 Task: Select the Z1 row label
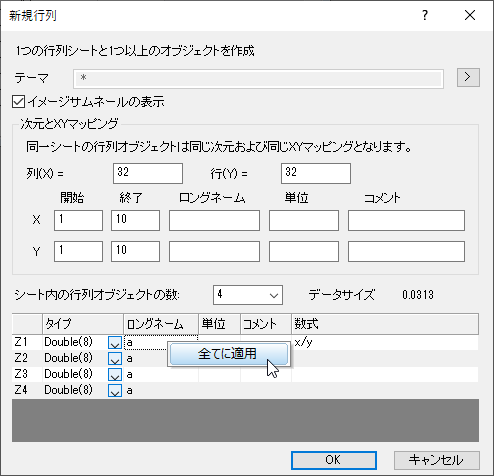point(27,342)
